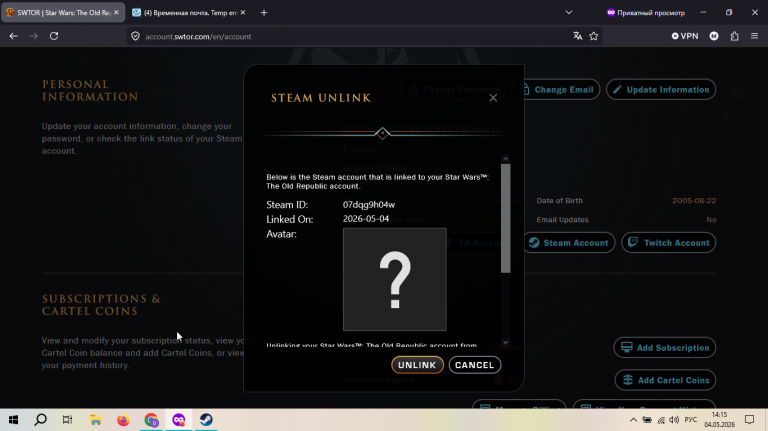768x431 pixels.
Task: Open the account profile icon in toolbar
Action: point(714,36)
